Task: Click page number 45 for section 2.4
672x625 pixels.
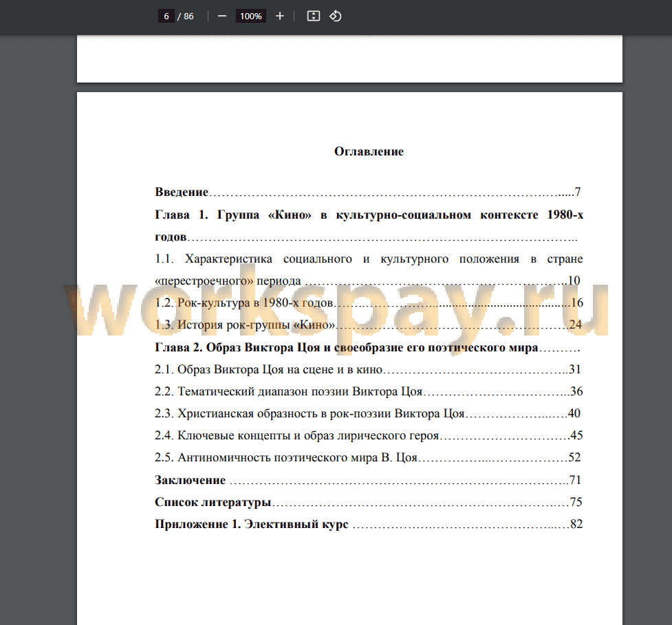Action: click(576, 436)
